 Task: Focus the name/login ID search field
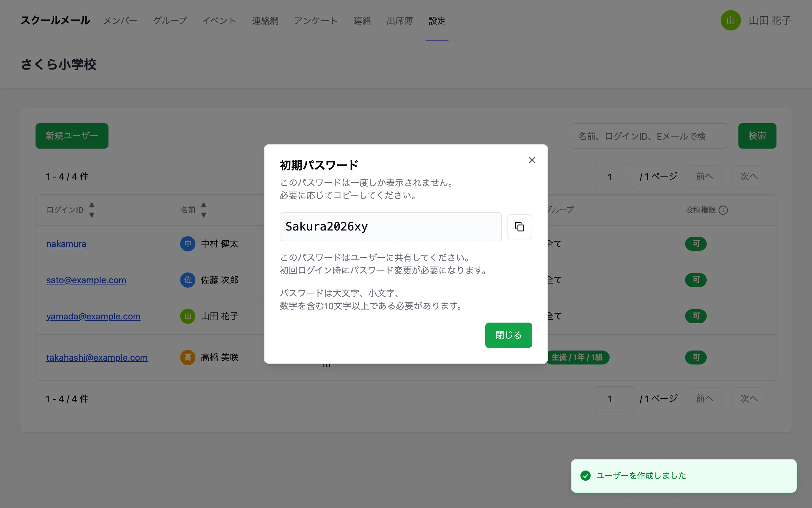[x=649, y=136]
